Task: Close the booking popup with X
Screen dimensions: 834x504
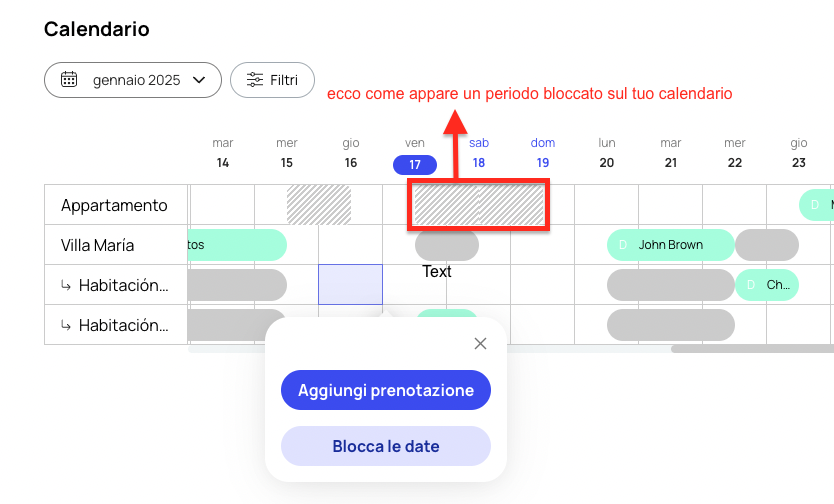Action: pos(480,343)
